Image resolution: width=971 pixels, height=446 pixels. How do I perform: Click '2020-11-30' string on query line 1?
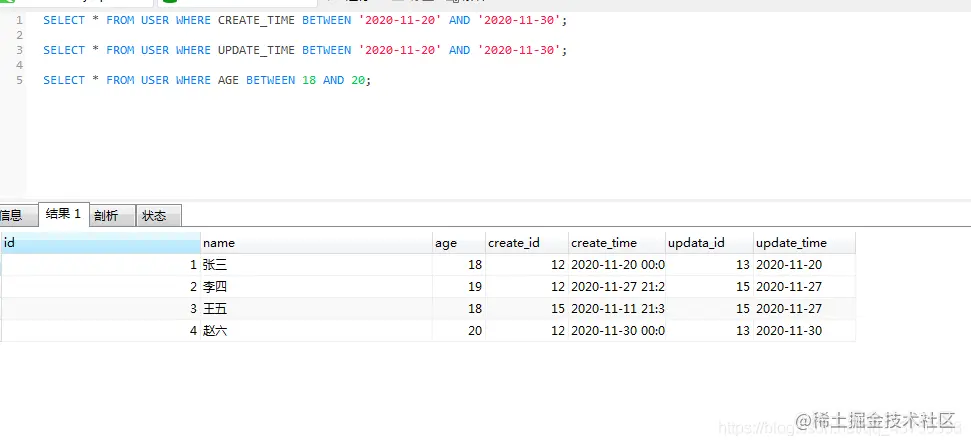coord(520,20)
